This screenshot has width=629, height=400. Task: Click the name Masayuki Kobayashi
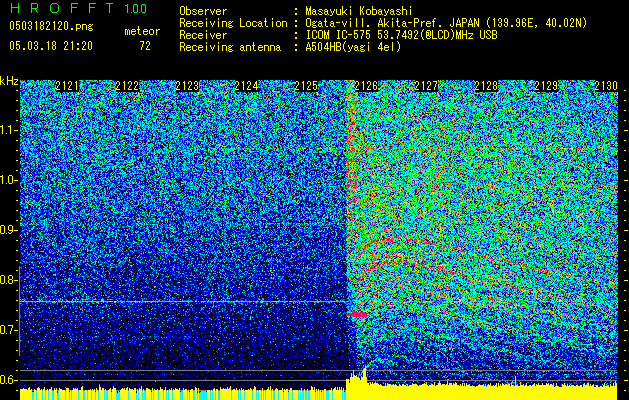coord(359,11)
